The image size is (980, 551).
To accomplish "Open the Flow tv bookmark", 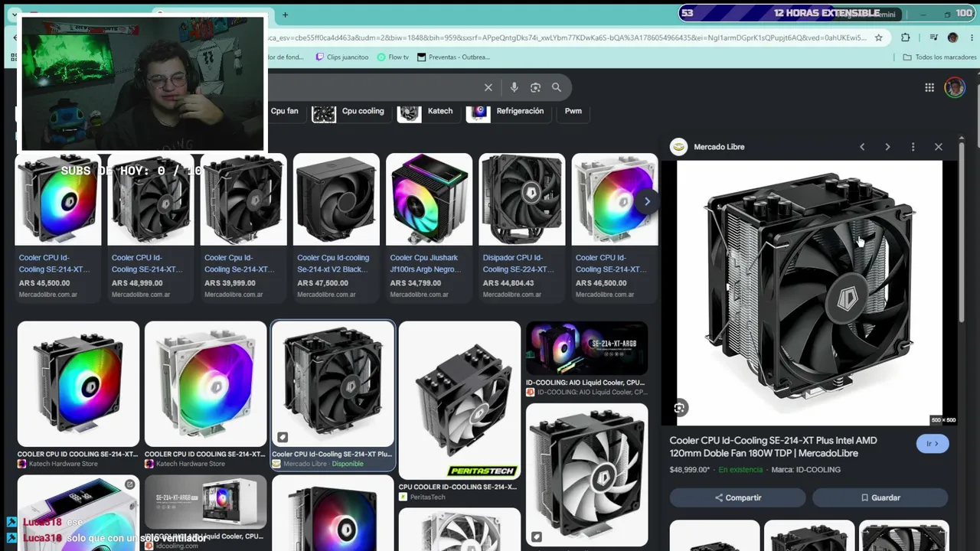I will [393, 57].
